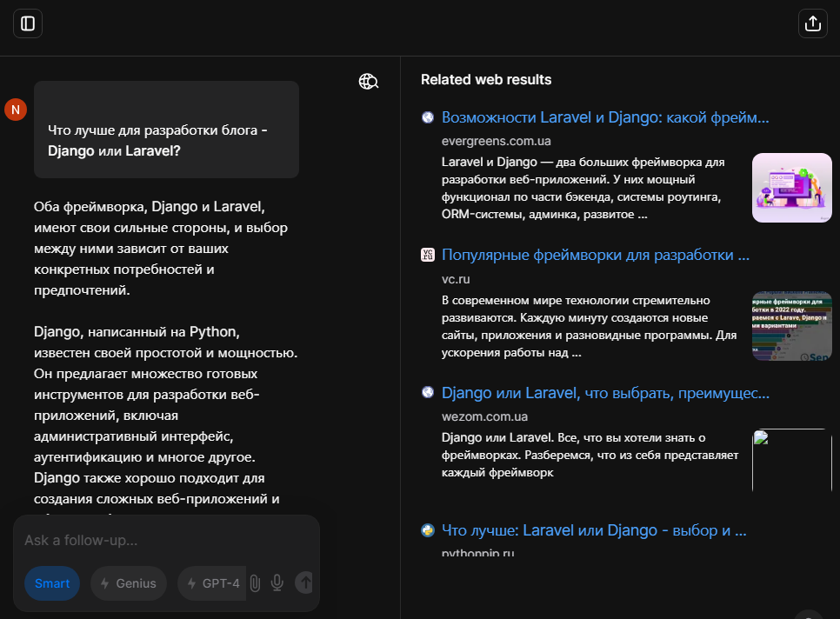
Task: Open the vc.ru result thumbnail
Action: (x=792, y=326)
